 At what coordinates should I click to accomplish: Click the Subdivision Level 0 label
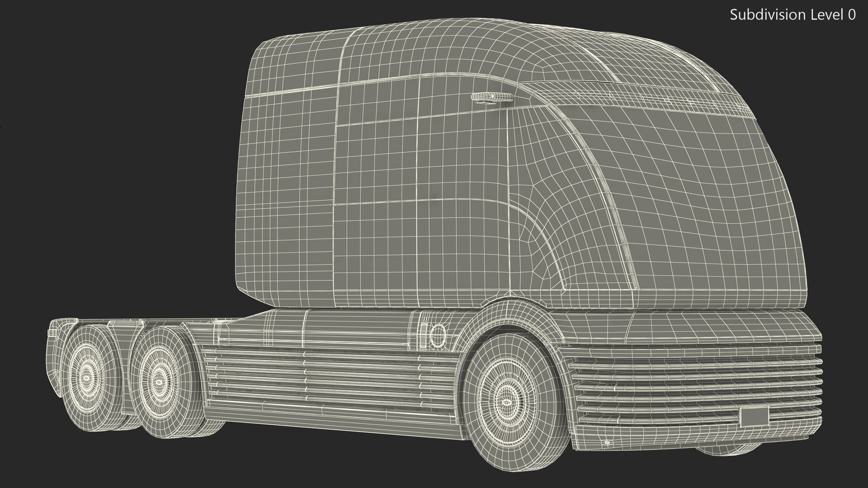tap(793, 15)
